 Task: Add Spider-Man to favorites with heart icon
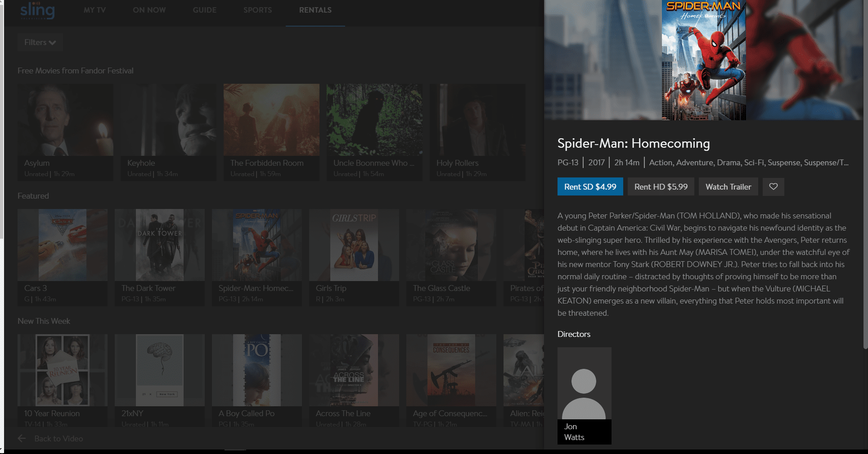pyautogui.click(x=773, y=186)
